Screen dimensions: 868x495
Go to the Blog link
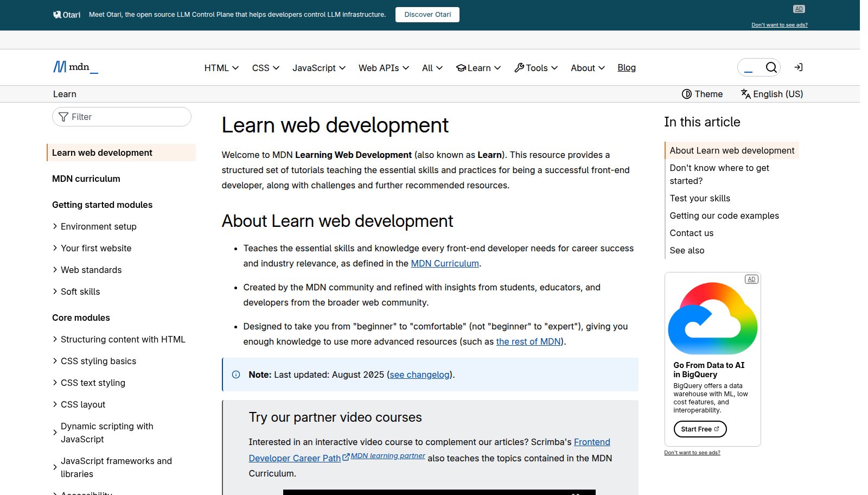[627, 67]
